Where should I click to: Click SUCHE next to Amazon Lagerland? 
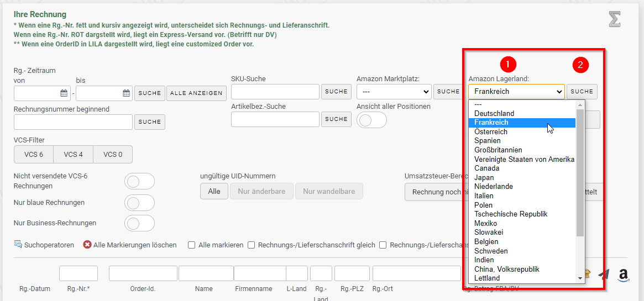pos(582,92)
